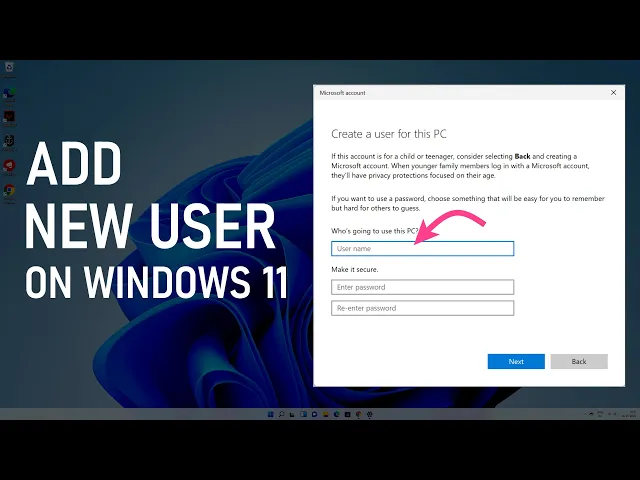The image size is (640, 480).
Task: Select the black anchor desktop shortcut
Action: click(x=9, y=143)
